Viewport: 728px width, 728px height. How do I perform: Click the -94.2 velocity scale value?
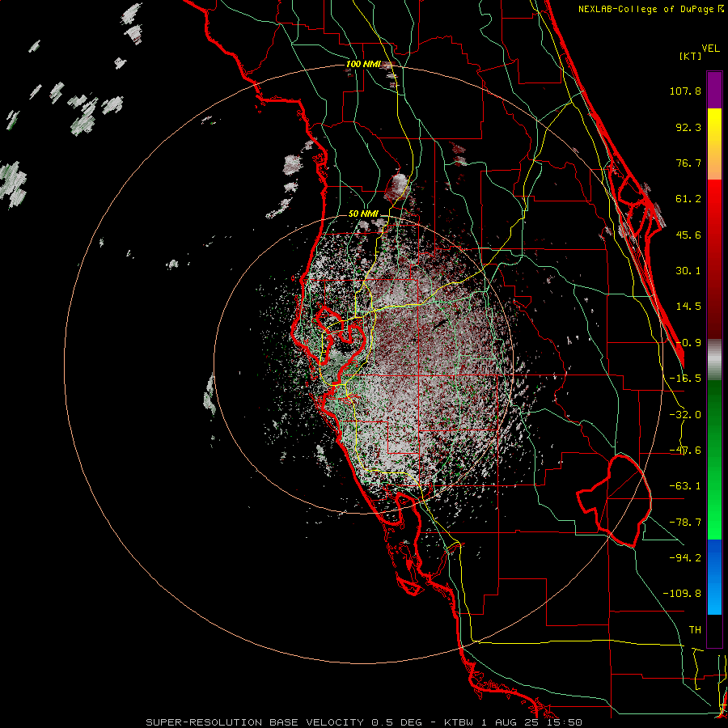685,558
